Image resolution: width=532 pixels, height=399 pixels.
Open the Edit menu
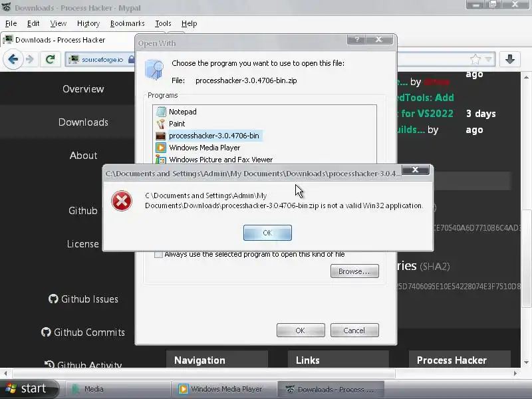click(x=33, y=23)
